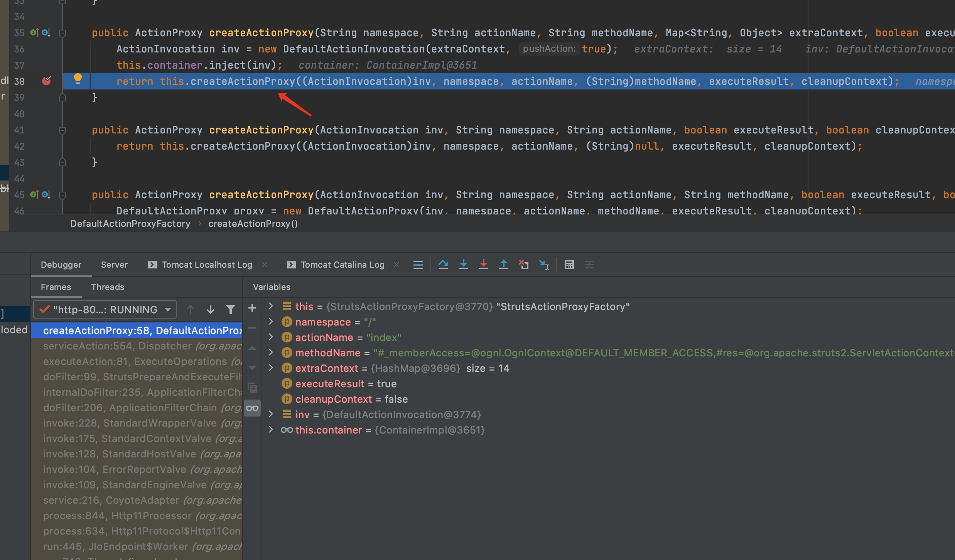This screenshot has height=560, width=955.
Task: Click the next frame down arrow
Action: click(x=211, y=309)
